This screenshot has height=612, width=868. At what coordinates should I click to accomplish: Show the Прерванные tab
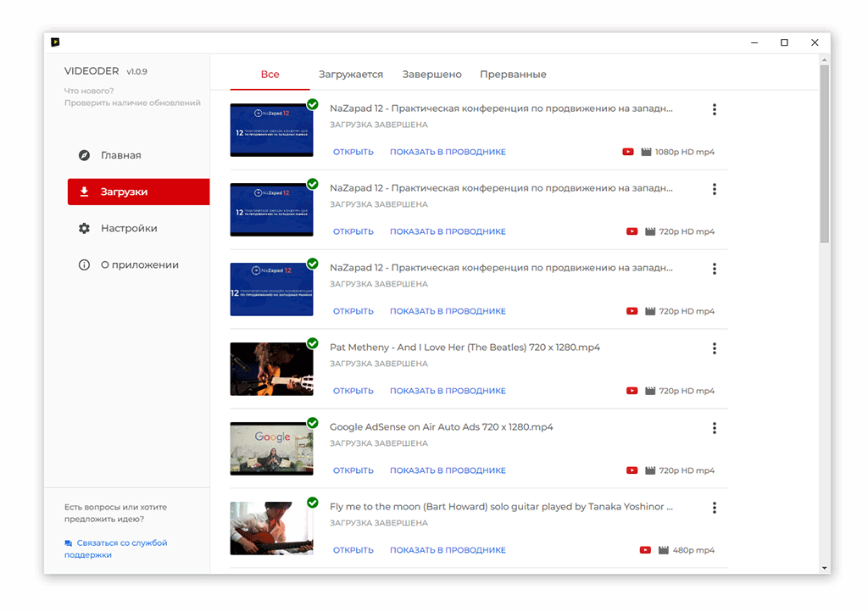coord(513,75)
